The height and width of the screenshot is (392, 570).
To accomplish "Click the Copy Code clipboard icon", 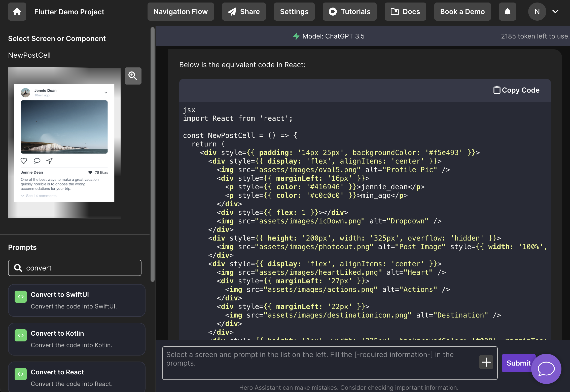I will (496, 90).
